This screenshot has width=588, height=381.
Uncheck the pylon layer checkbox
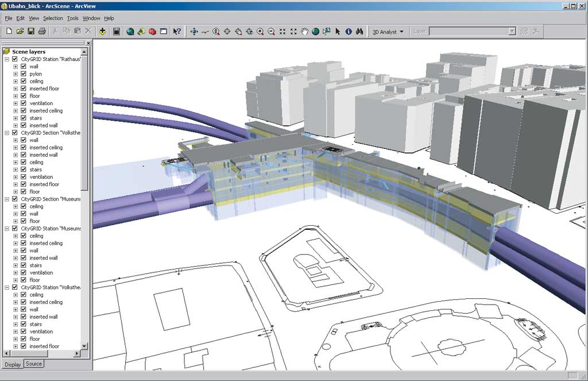(24, 74)
